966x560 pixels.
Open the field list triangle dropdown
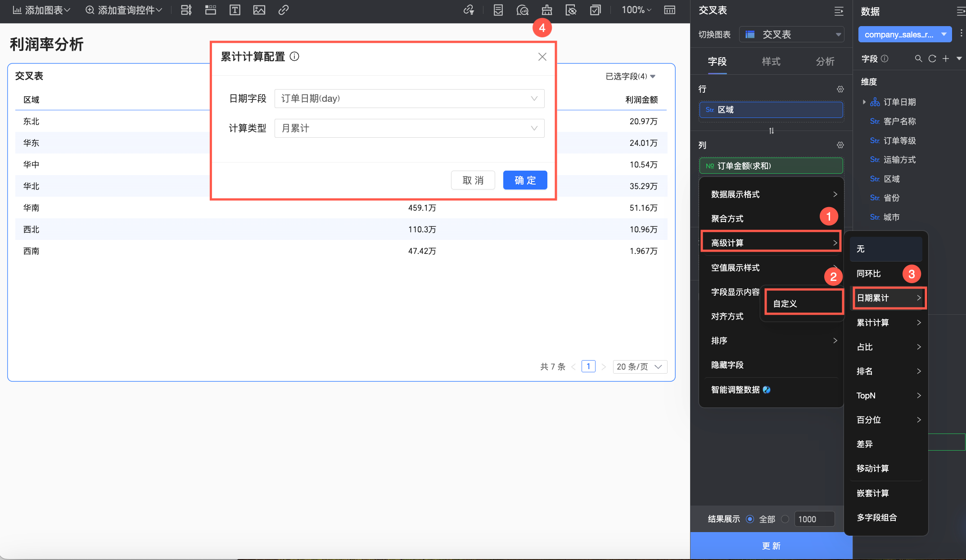959,59
